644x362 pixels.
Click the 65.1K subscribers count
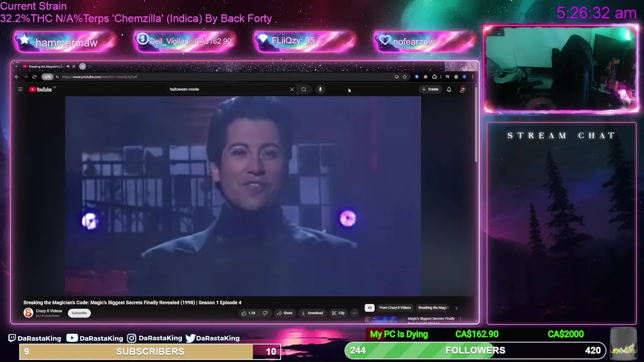(48, 316)
